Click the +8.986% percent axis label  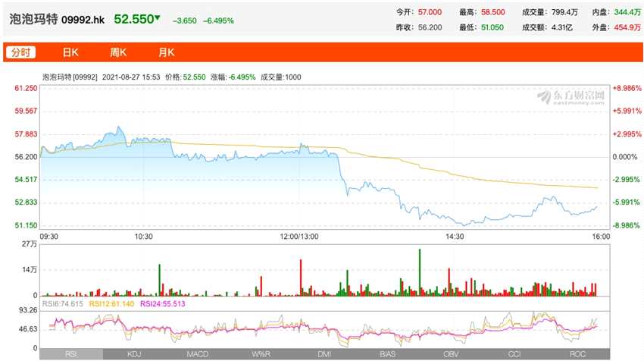(x=627, y=88)
